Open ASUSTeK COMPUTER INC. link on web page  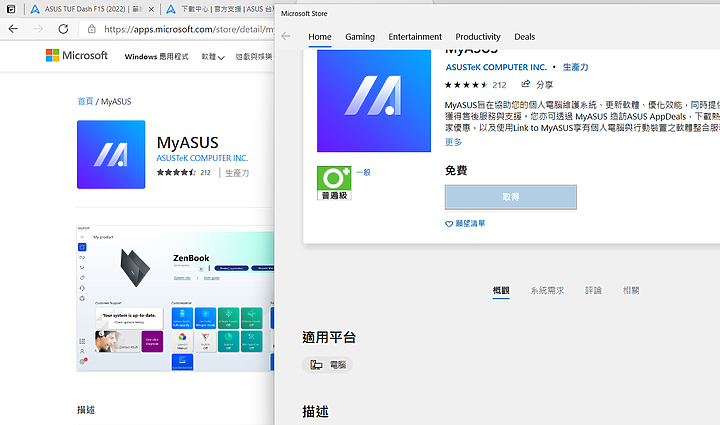click(202, 158)
